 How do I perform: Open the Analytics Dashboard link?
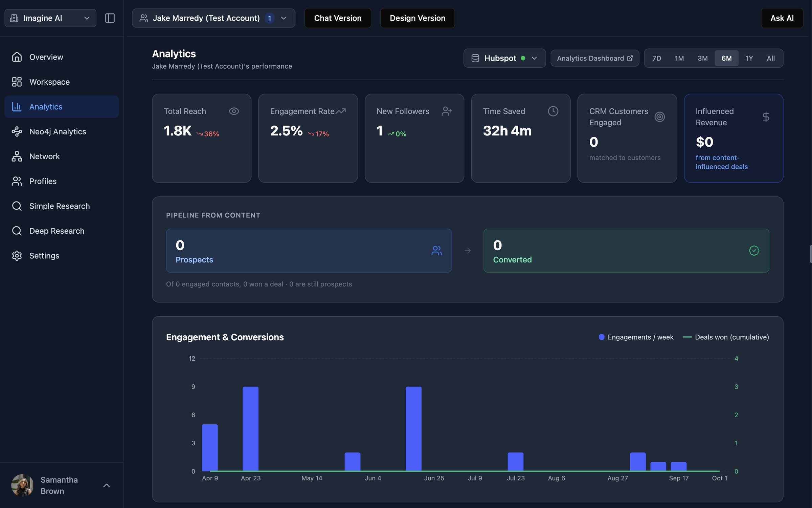tap(595, 58)
